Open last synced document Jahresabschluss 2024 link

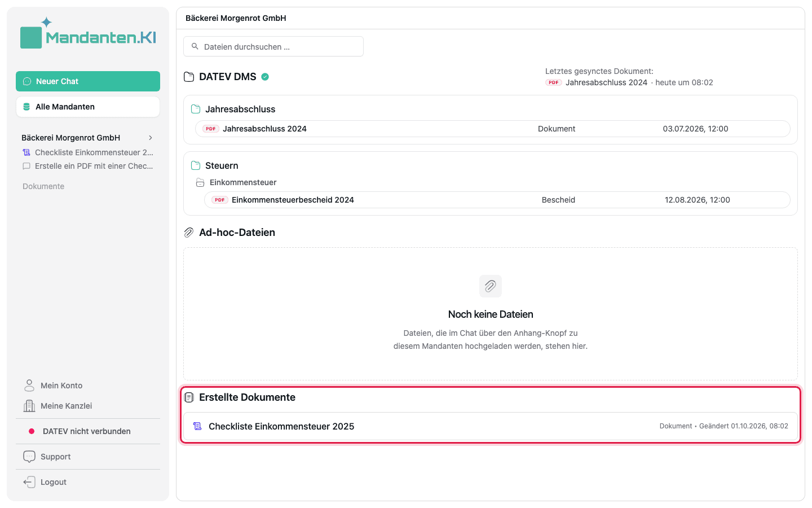[x=606, y=82]
